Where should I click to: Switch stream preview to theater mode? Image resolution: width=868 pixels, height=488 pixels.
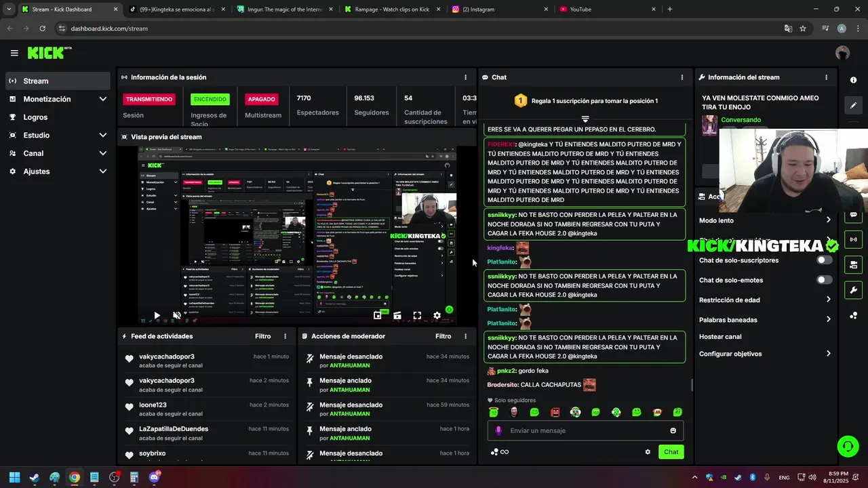(x=397, y=315)
